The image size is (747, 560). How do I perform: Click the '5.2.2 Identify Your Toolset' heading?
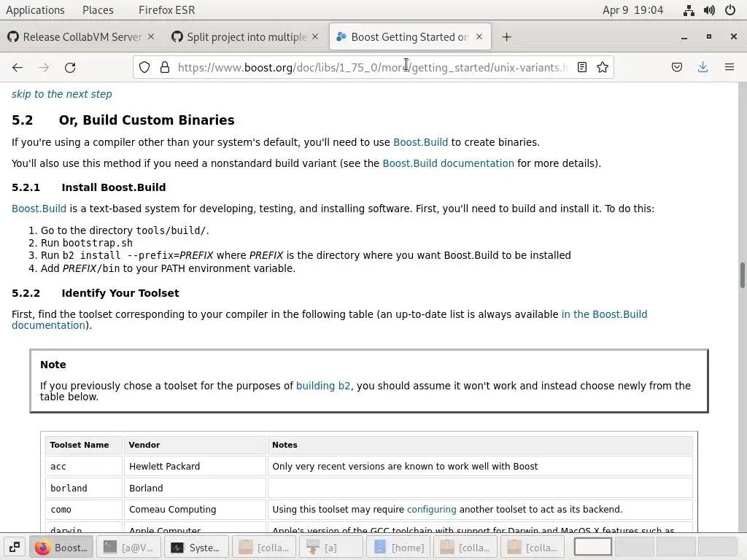coord(96,293)
